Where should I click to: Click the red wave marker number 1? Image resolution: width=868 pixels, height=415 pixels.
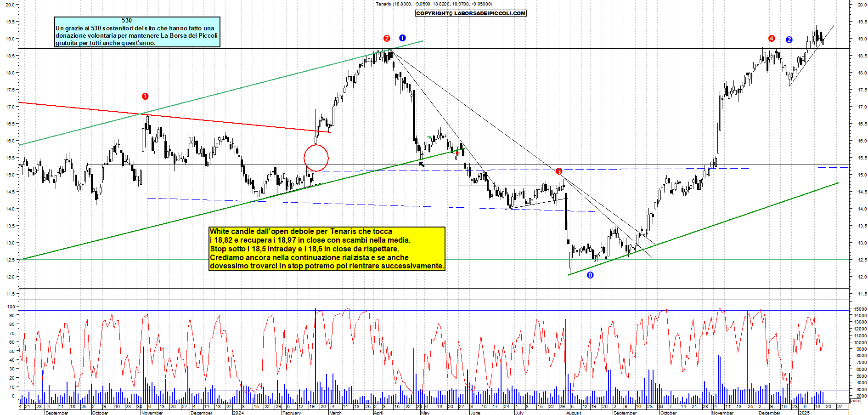[x=145, y=96]
